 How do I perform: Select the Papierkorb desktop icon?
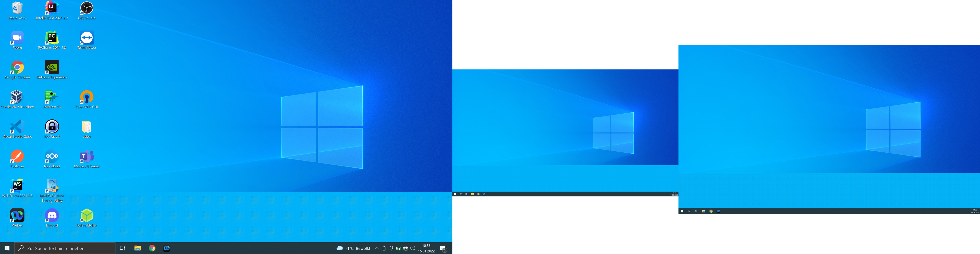(x=17, y=11)
